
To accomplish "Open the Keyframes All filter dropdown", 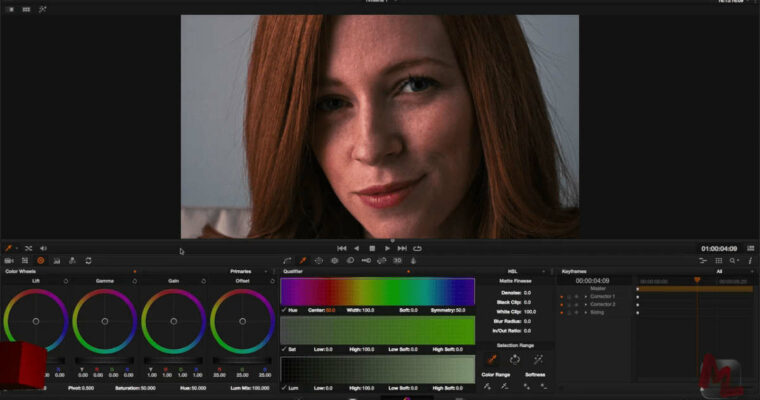I will (x=752, y=272).
